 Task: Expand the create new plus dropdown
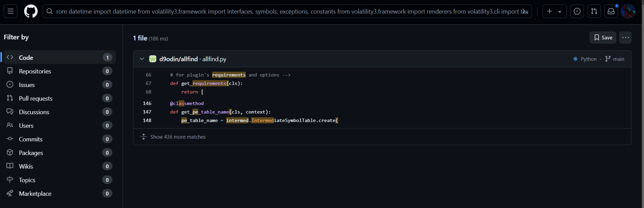point(554,11)
